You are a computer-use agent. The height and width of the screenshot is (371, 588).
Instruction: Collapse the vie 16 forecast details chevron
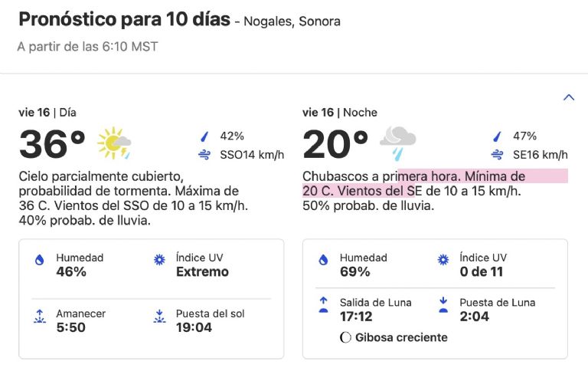click(x=568, y=97)
